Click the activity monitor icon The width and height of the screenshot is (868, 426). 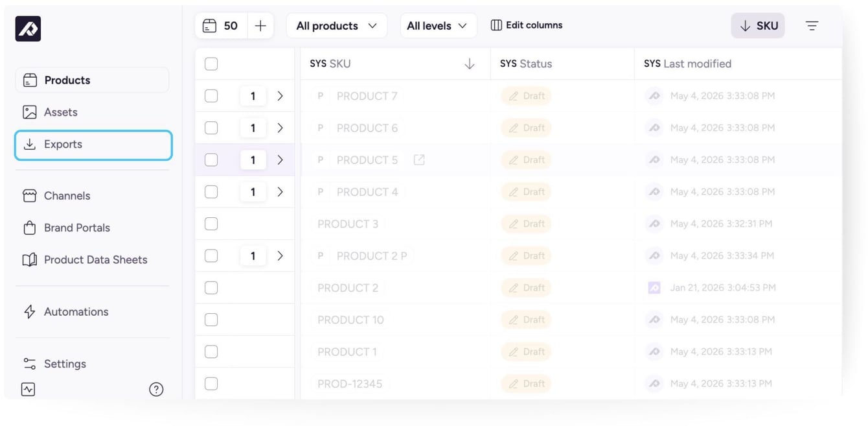(x=28, y=390)
